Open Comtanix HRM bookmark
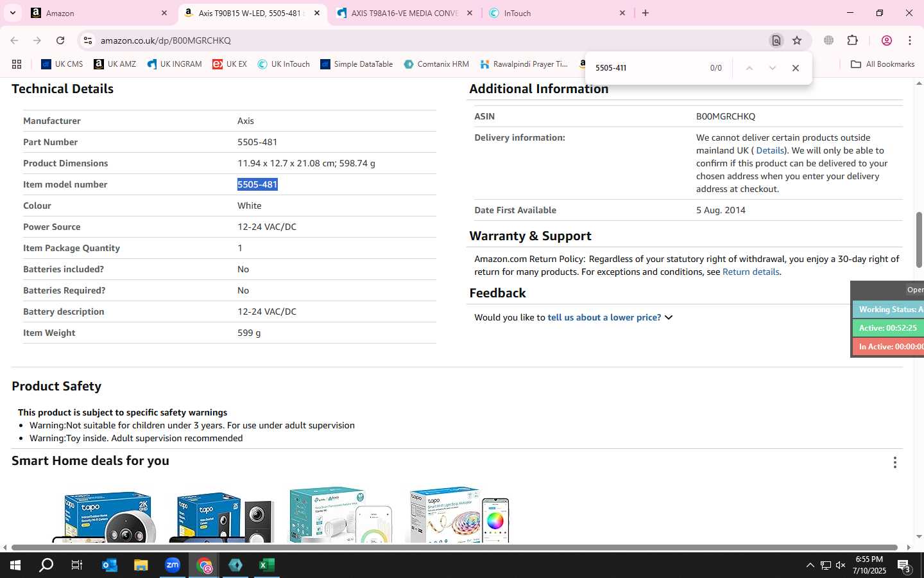Screen dimensions: 924x578 click(x=436, y=64)
